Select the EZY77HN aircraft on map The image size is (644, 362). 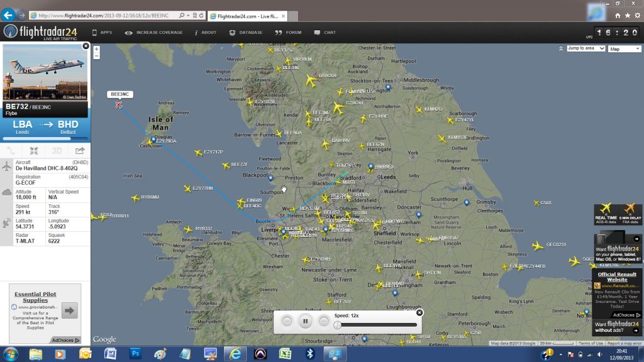[x=187, y=189]
